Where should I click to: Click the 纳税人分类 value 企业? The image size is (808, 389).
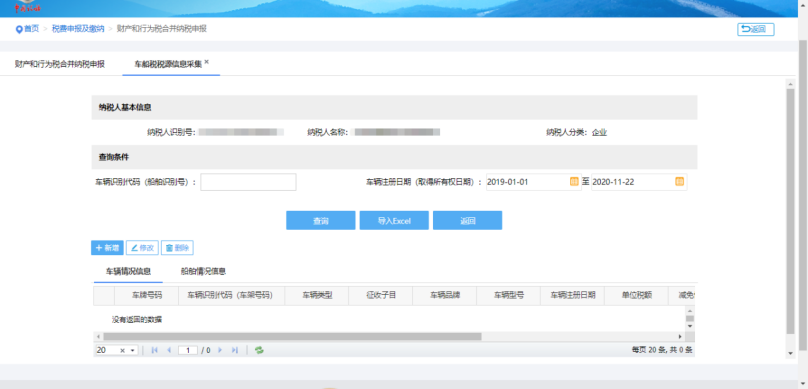(x=599, y=132)
